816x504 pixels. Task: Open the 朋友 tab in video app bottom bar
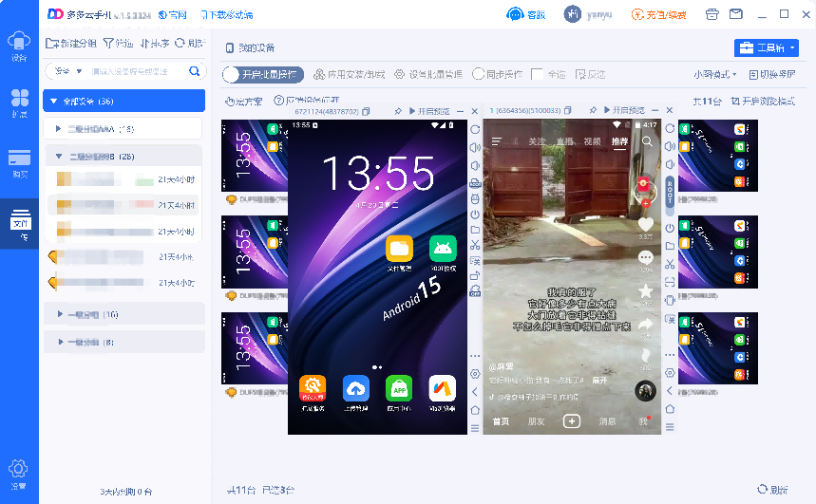point(536,421)
